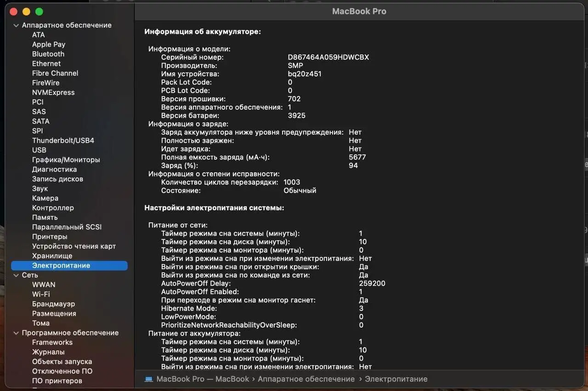Collapse the Аппаратное обеспечение group

click(x=16, y=25)
